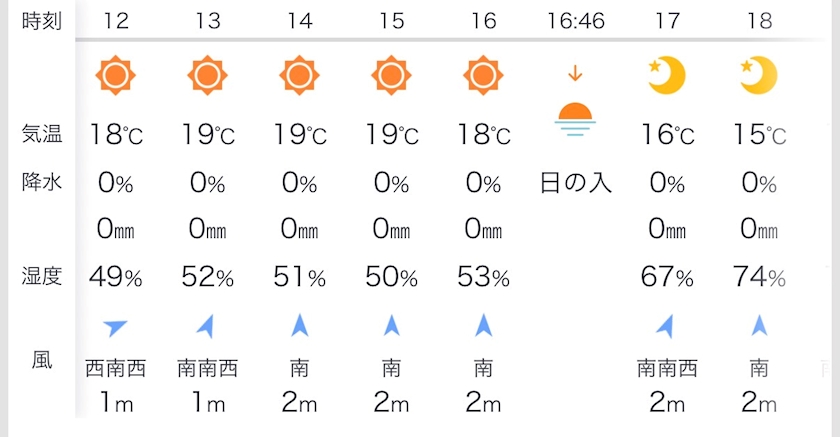This screenshot has height=437, width=840.
Task: Click the 南南西 wind arrow at 17
Action: coord(667,325)
